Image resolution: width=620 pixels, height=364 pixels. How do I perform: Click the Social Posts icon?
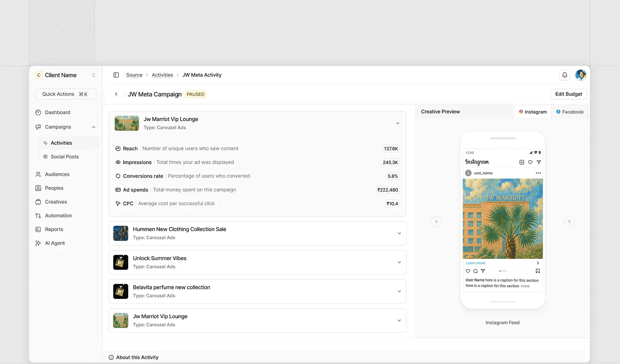click(45, 157)
